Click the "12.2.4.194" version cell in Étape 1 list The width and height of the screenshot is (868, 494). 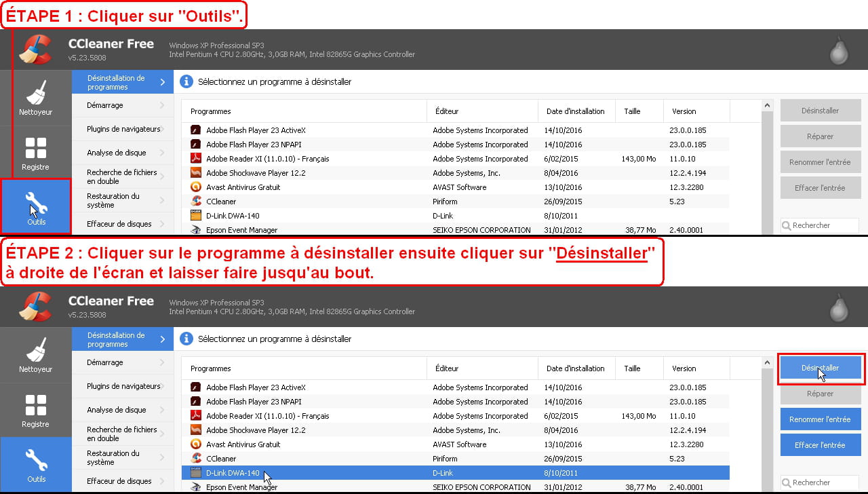tap(688, 173)
